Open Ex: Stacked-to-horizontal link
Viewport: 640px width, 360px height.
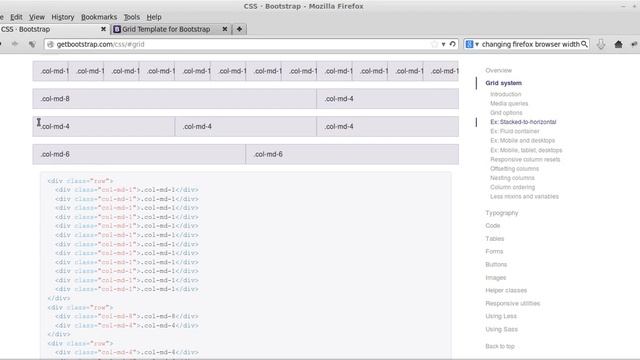523,122
